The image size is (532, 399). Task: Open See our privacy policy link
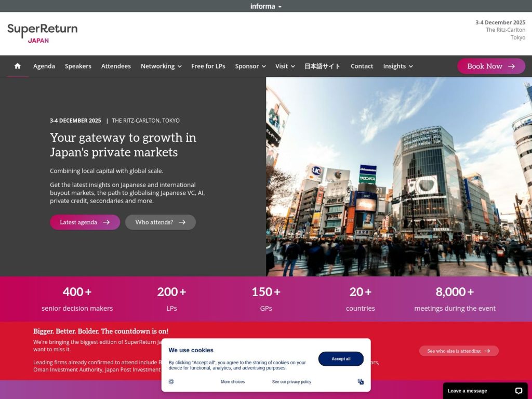pyautogui.click(x=291, y=381)
